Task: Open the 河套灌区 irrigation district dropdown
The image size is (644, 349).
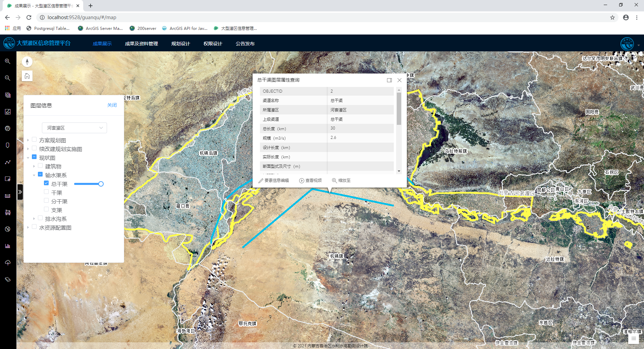Action: (x=74, y=128)
